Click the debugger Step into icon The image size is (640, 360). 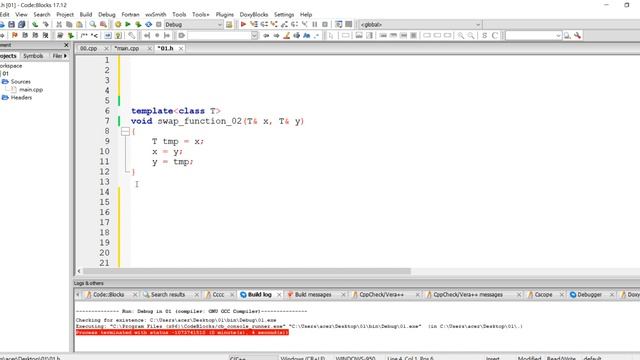274,24
